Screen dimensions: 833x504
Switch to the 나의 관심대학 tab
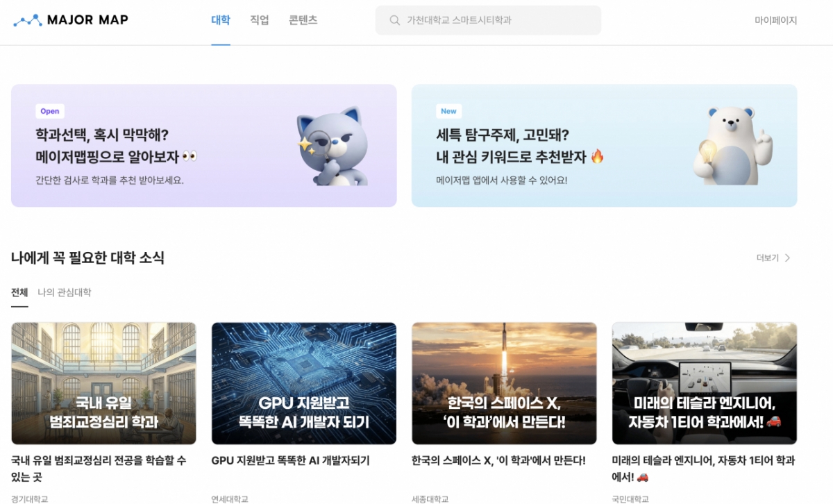[63, 292]
